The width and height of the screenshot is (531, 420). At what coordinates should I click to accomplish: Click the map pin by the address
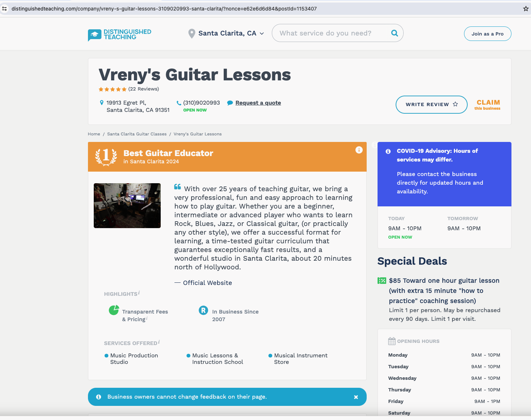(x=102, y=103)
